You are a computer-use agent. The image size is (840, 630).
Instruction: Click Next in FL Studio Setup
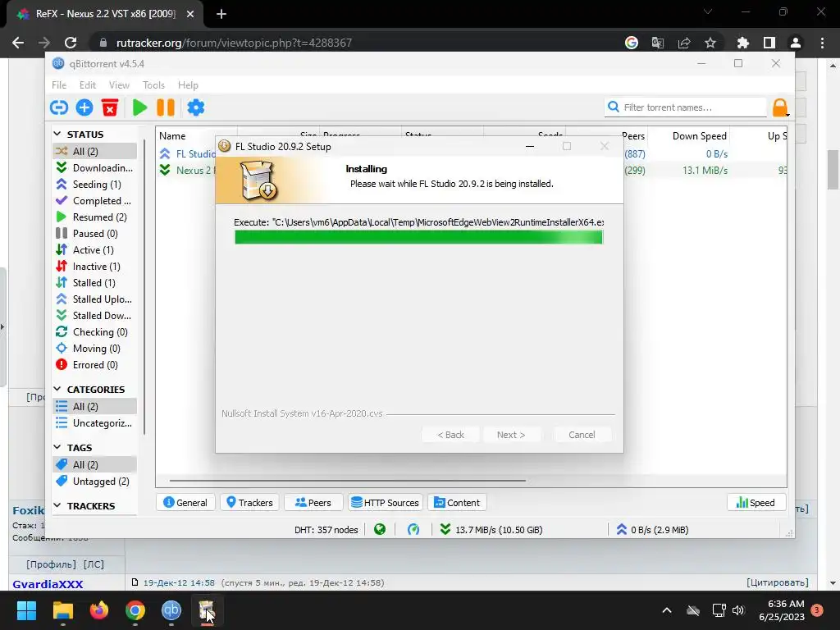point(511,435)
